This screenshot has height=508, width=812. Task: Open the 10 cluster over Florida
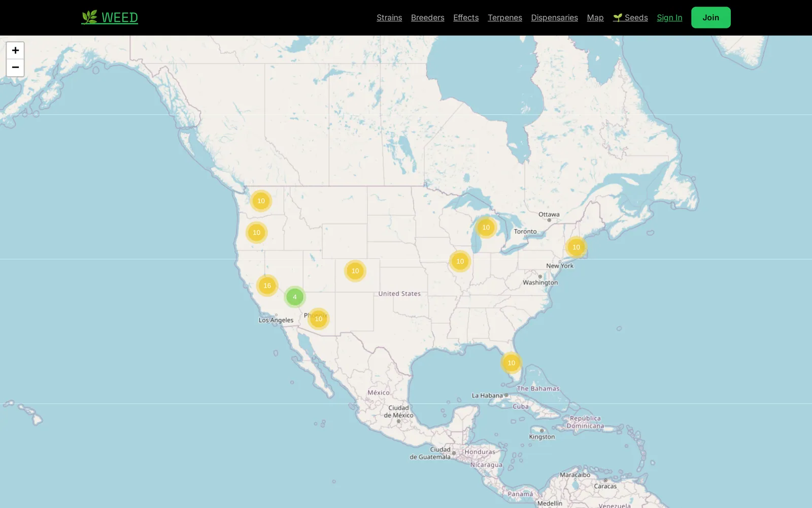pyautogui.click(x=511, y=363)
